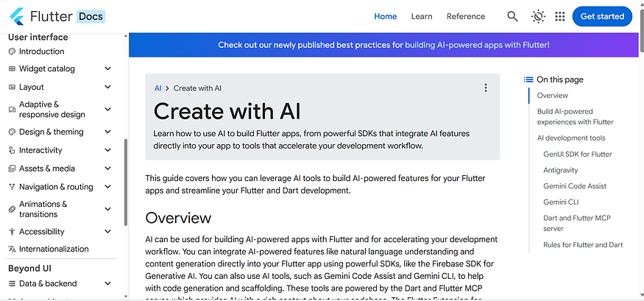
Task: Click the sidebar scrollbar thumb
Action: click(126, 183)
